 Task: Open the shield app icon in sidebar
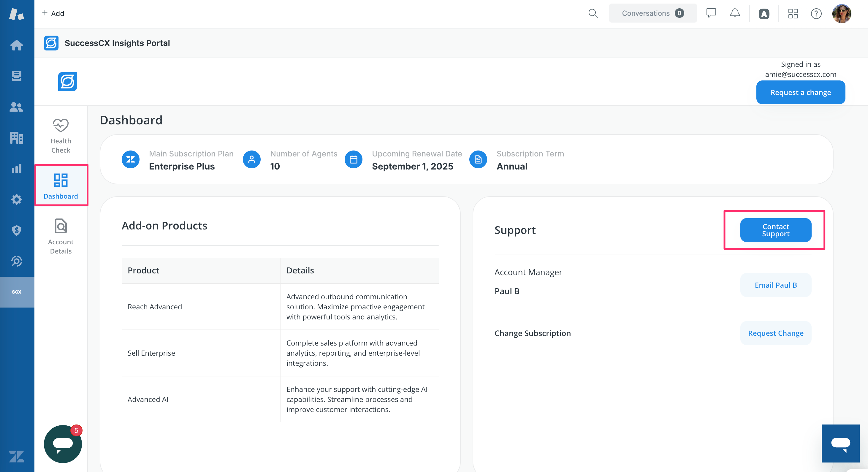pos(17,230)
